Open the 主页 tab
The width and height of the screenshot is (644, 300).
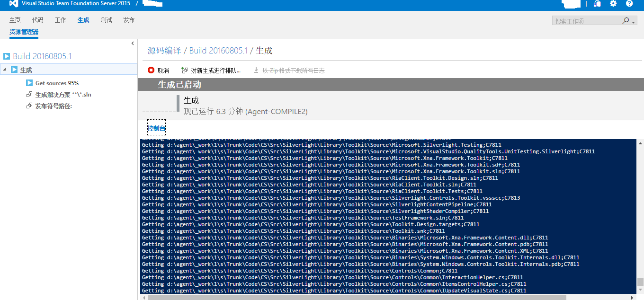(x=15, y=20)
